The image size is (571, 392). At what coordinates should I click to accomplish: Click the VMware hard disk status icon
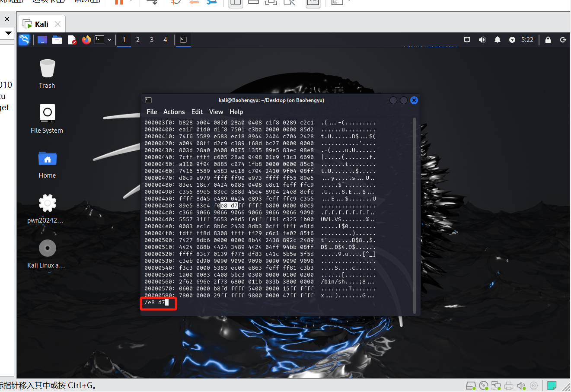coord(471,386)
